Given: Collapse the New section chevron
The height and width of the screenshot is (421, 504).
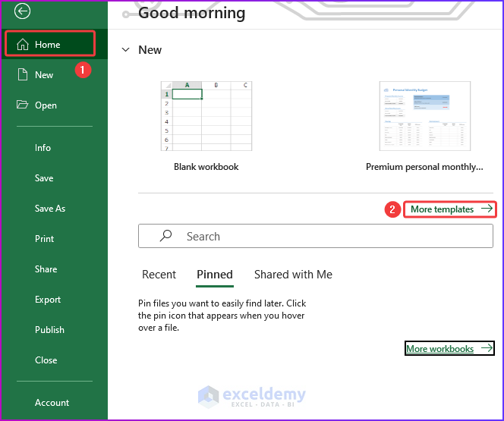Looking at the screenshot, I should coord(126,50).
